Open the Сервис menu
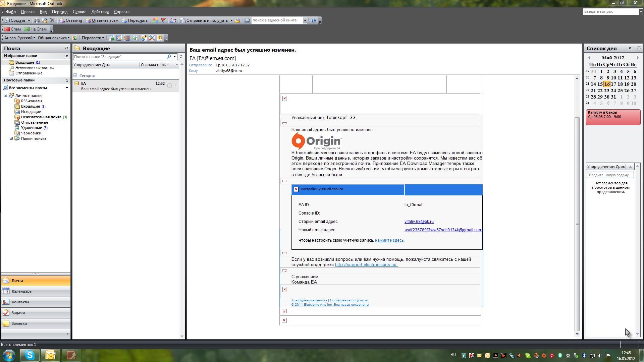This screenshot has width=644, height=362. coord(79,12)
